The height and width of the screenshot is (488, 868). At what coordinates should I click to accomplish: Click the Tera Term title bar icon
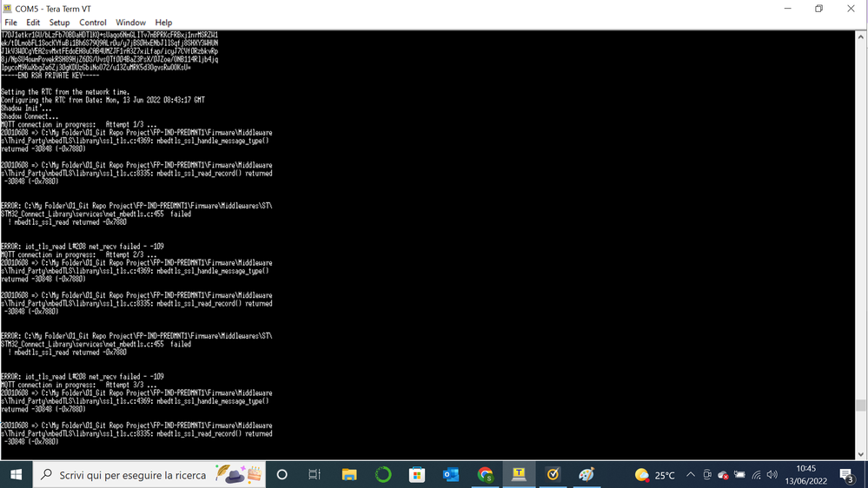click(7, 9)
